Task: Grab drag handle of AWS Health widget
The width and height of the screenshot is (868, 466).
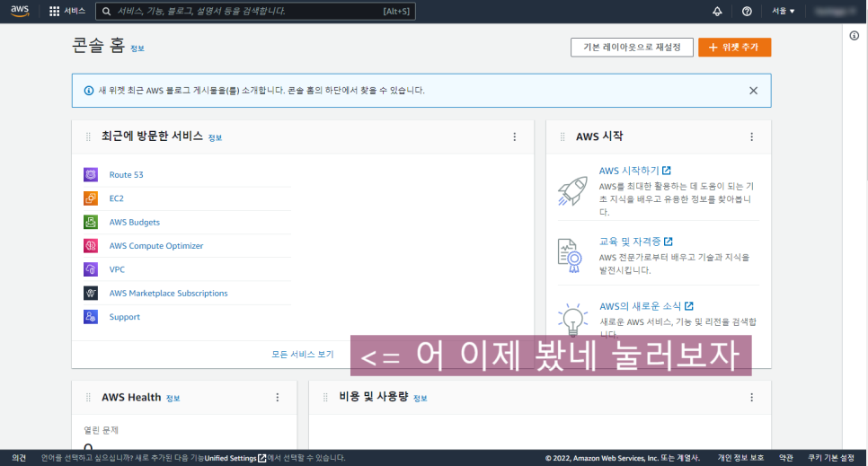Action: coord(88,398)
